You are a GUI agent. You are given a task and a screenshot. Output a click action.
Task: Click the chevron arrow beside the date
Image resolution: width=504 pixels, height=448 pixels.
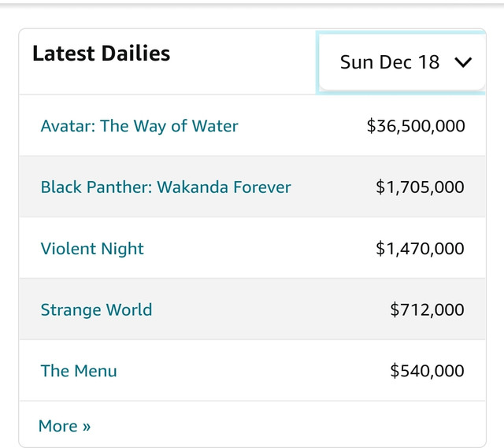tap(463, 62)
